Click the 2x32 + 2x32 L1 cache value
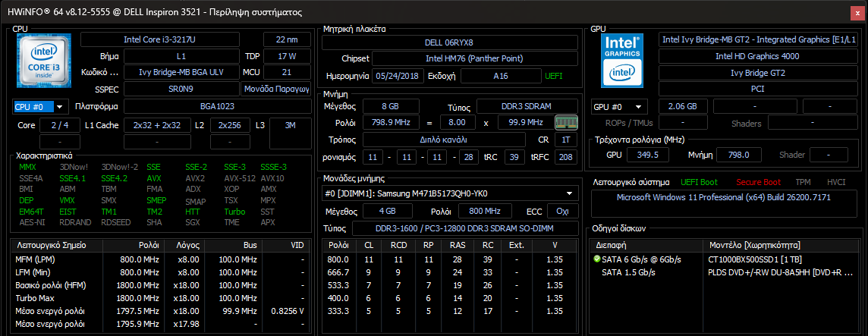The width and height of the screenshot is (868, 336). [x=157, y=125]
